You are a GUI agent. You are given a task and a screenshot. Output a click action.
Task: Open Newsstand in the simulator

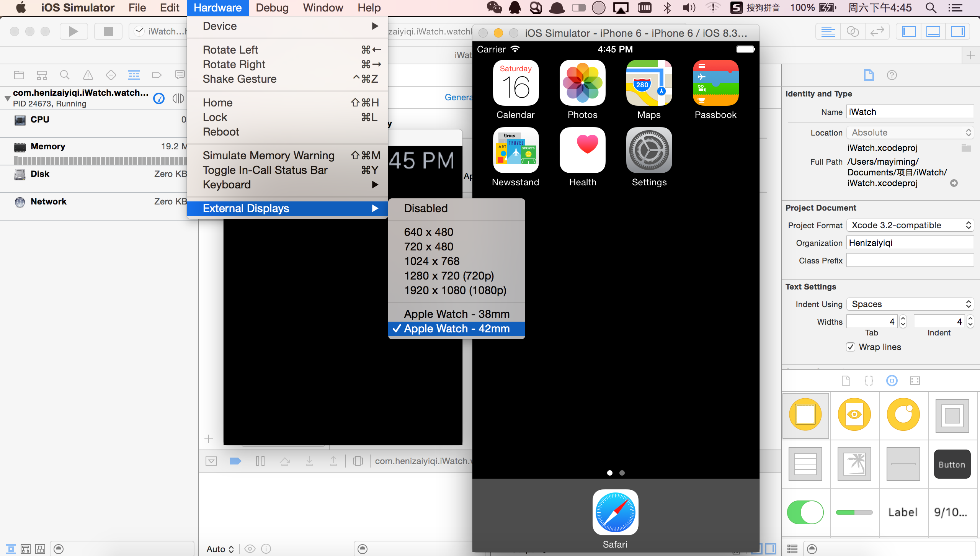[x=516, y=150]
